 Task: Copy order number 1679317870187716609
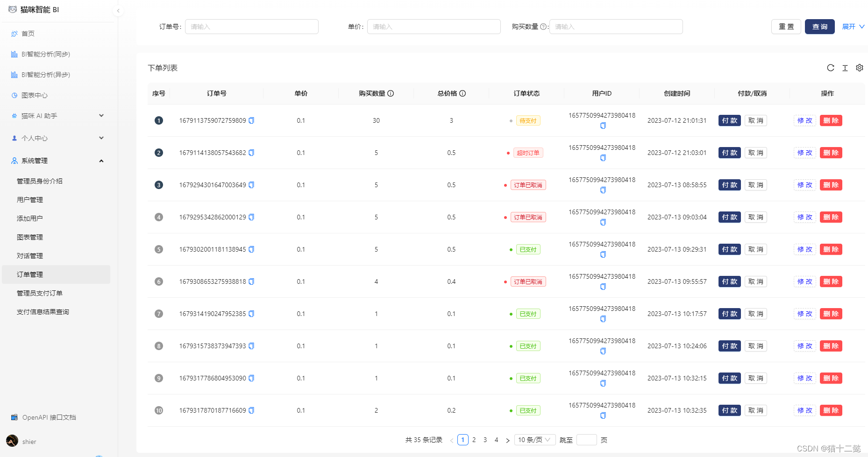251,410
